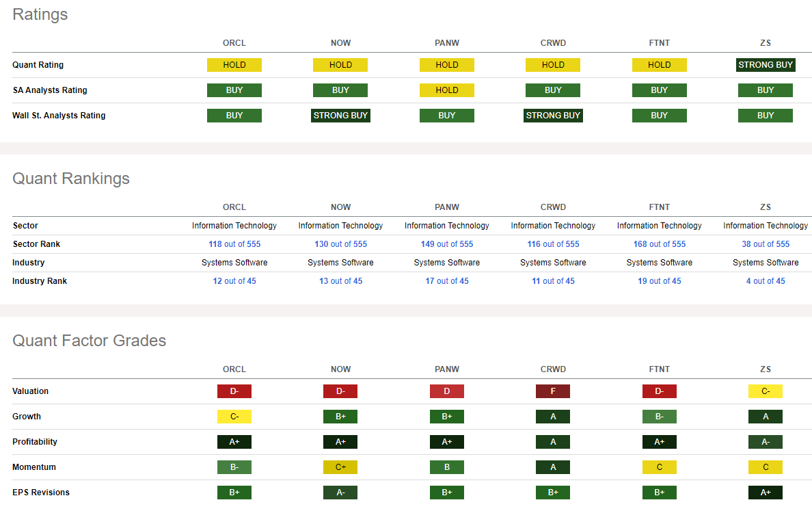The height and width of the screenshot is (511, 812).
Task: Open PANW industry rank 17 out of 45
Action: (447, 281)
